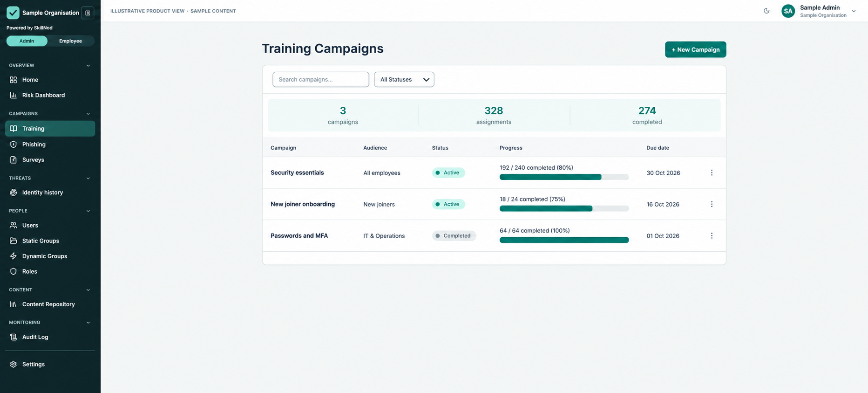Select Training in the sidebar
868x393 pixels.
[x=50, y=129]
